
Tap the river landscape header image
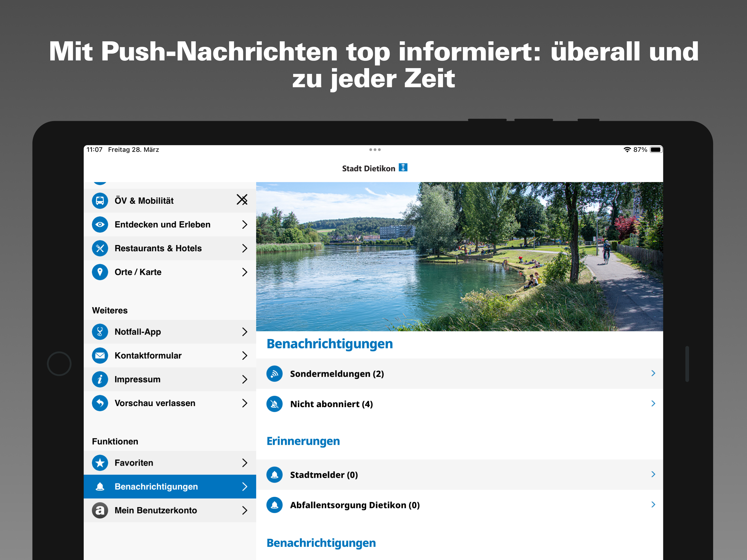[459, 257]
